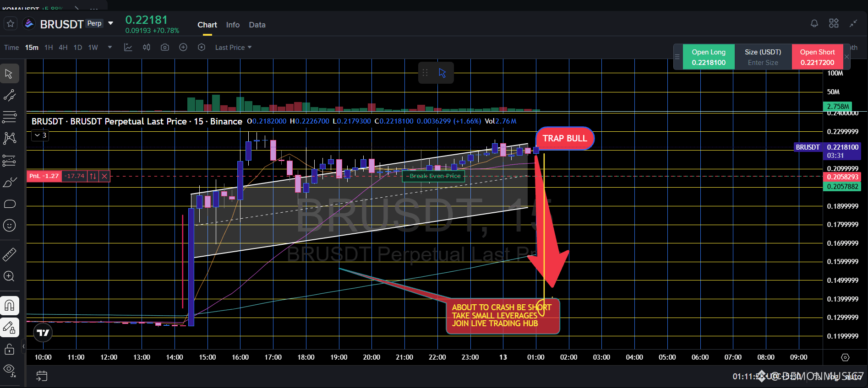Select the 4H timeframe
Image resolution: width=868 pixels, height=388 pixels.
[63, 48]
